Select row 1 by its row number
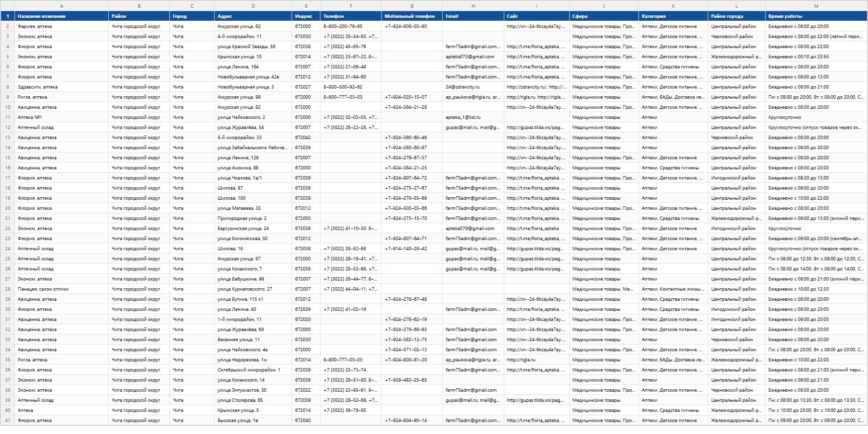 coord(7,16)
